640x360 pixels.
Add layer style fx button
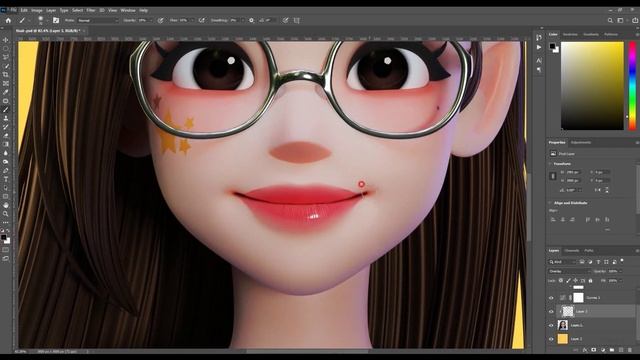pyautogui.click(x=585, y=350)
